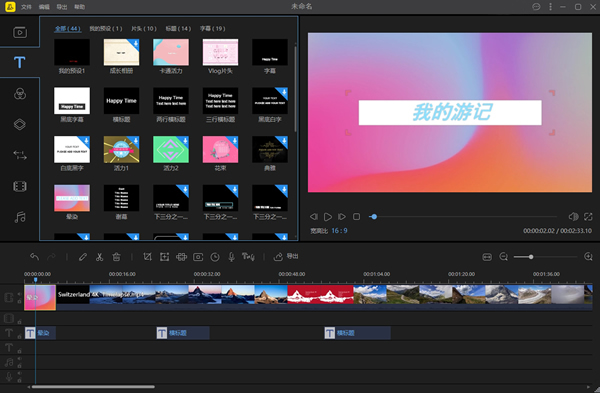Toggle mute on the main video track

pos(19,294)
